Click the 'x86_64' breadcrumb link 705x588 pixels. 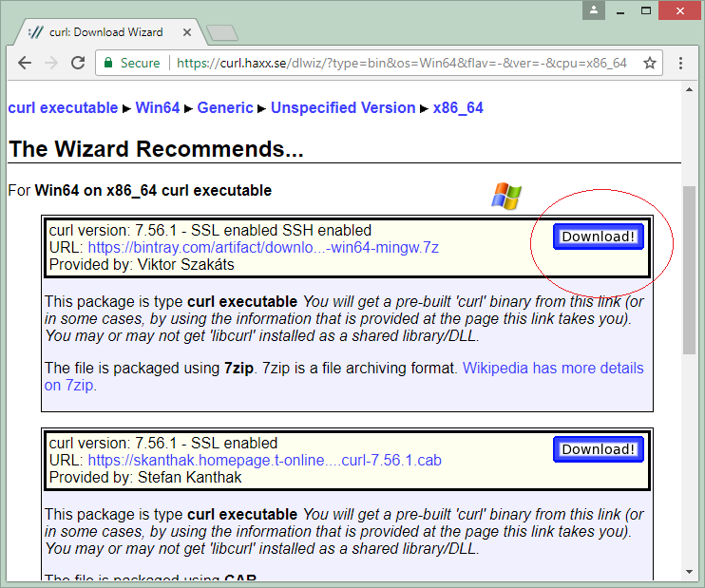458,108
